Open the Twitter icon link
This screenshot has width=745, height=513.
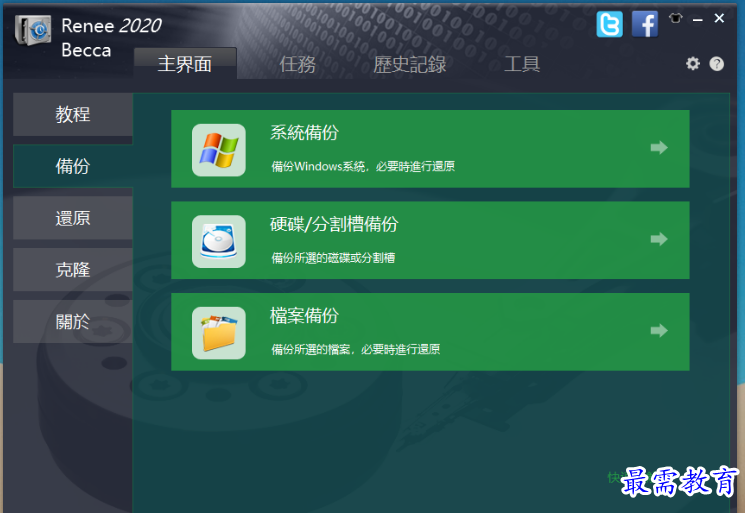point(610,24)
